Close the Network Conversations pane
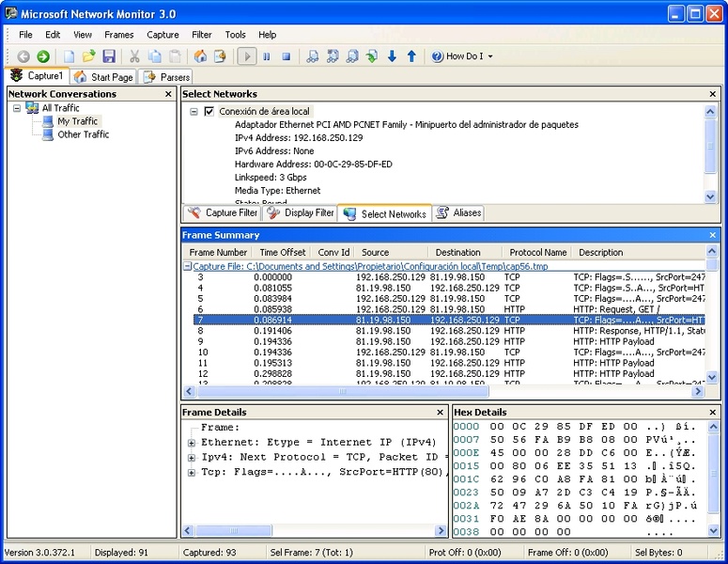 tap(168, 94)
